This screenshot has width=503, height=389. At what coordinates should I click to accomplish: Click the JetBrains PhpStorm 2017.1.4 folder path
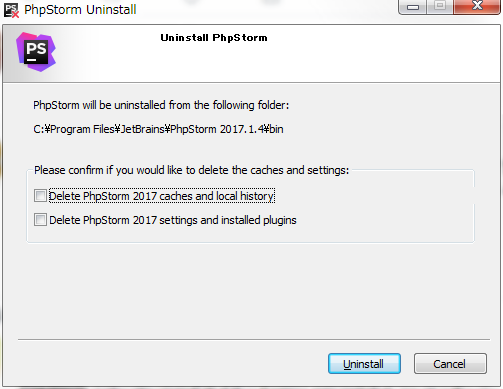(x=158, y=129)
